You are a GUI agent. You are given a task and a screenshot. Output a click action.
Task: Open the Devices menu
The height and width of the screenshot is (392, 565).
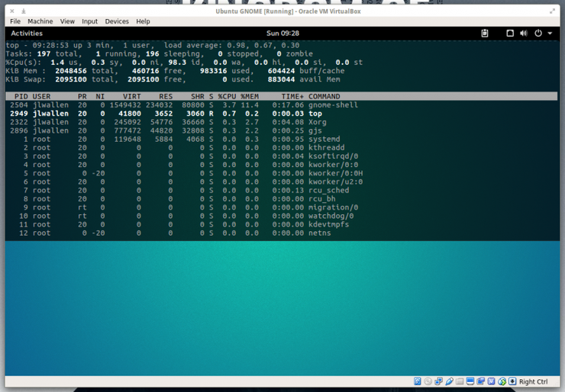pyautogui.click(x=117, y=21)
